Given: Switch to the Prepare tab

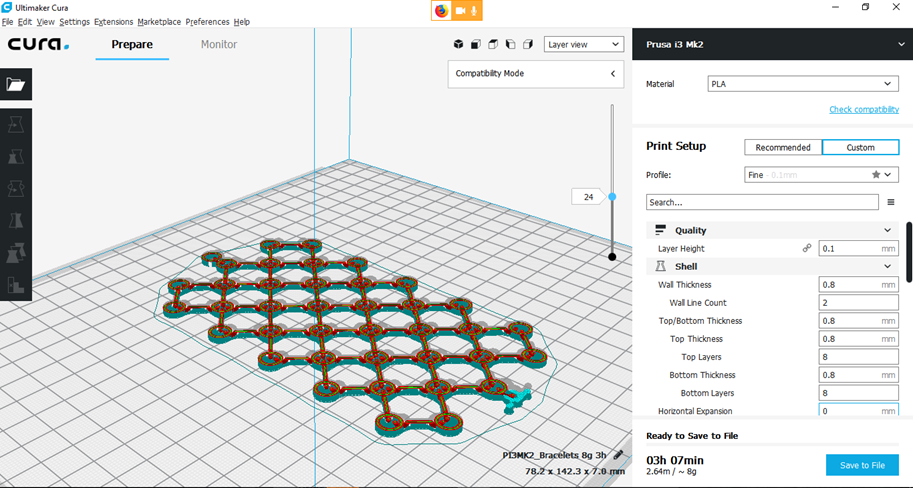Looking at the screenshot, I should 132,44.
